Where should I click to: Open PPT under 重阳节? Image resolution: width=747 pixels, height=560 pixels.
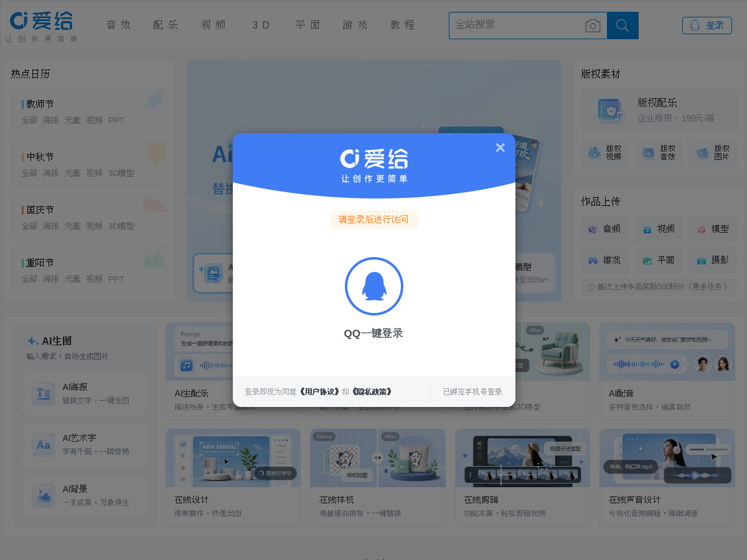point(116,279)
